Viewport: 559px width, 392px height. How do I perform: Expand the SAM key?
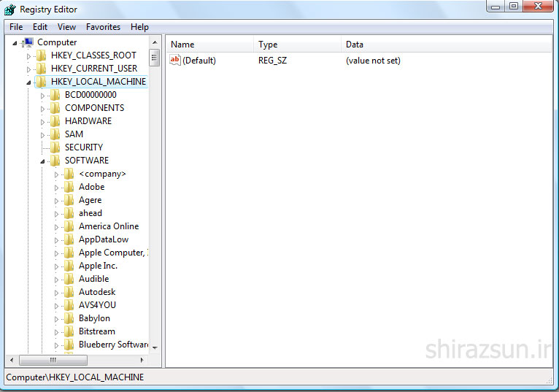[42, 135]
